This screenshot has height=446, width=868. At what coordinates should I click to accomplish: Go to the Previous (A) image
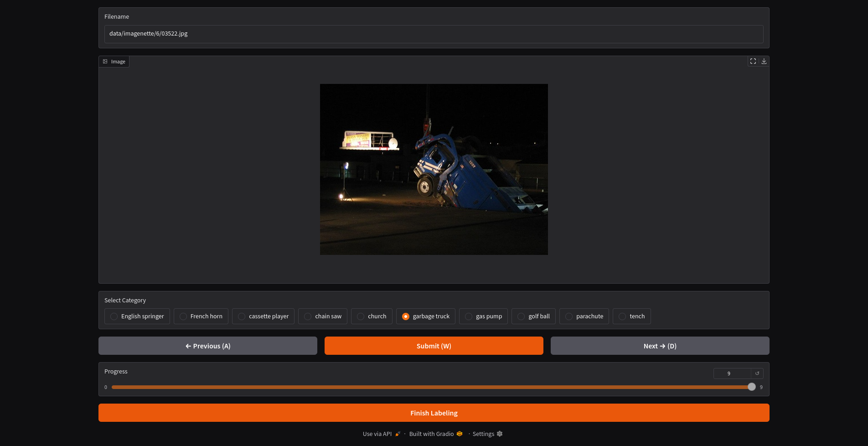(208, 346)
